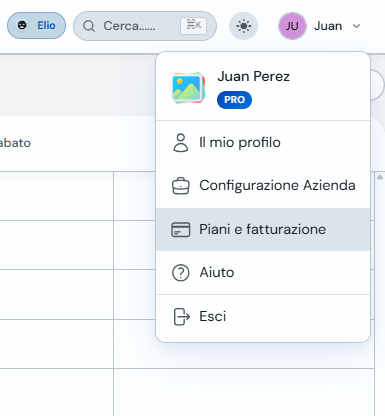This screenshot has width=385, height=416.
Task: Click the credit card billing icon
Action: [x=181, y=230]
